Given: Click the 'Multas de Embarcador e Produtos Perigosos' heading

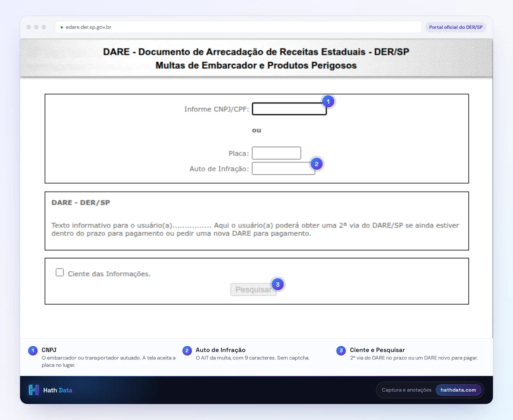Looking at the screenshot, I should pos(256,65).
